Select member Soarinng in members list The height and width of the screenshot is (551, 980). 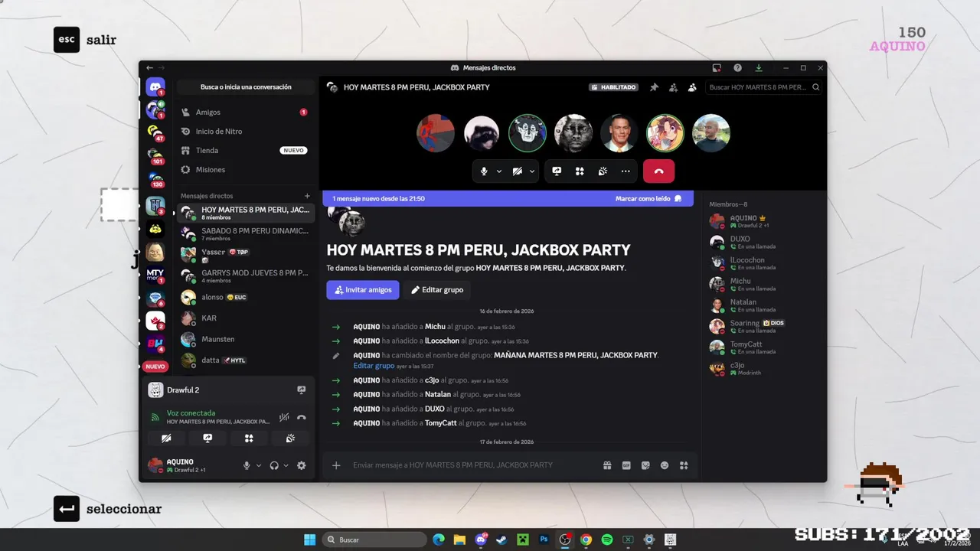758,327
